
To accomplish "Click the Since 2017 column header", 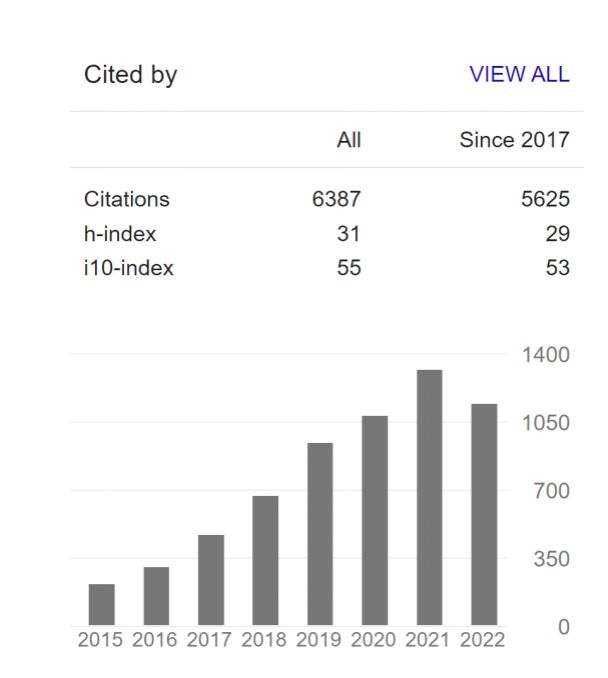I will (515, 140).
